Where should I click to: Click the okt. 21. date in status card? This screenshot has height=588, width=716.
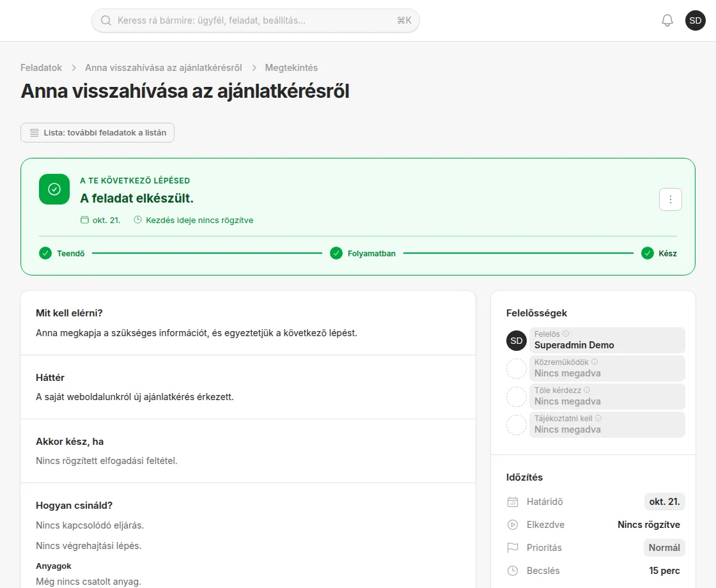(x=106, y=220)
